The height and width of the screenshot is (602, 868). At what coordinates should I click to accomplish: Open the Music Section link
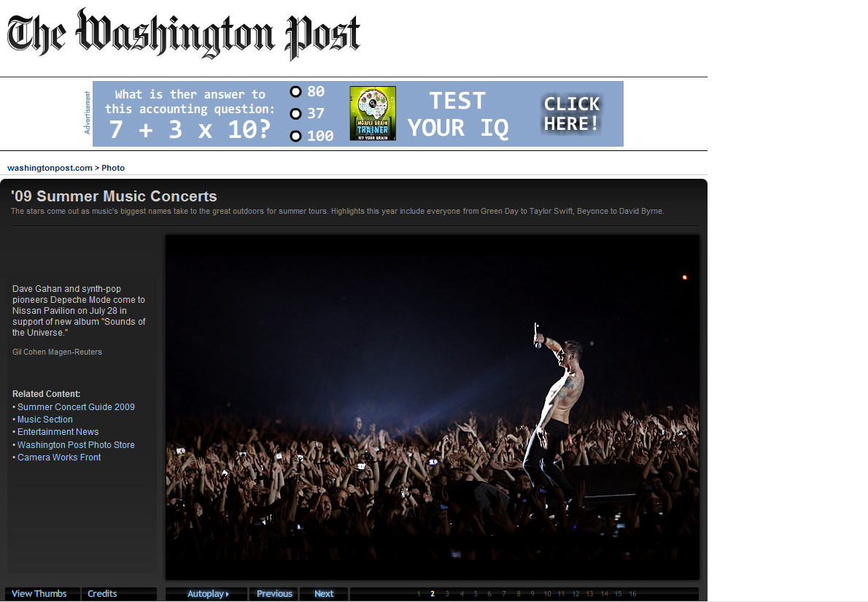(x=44, y=420)
